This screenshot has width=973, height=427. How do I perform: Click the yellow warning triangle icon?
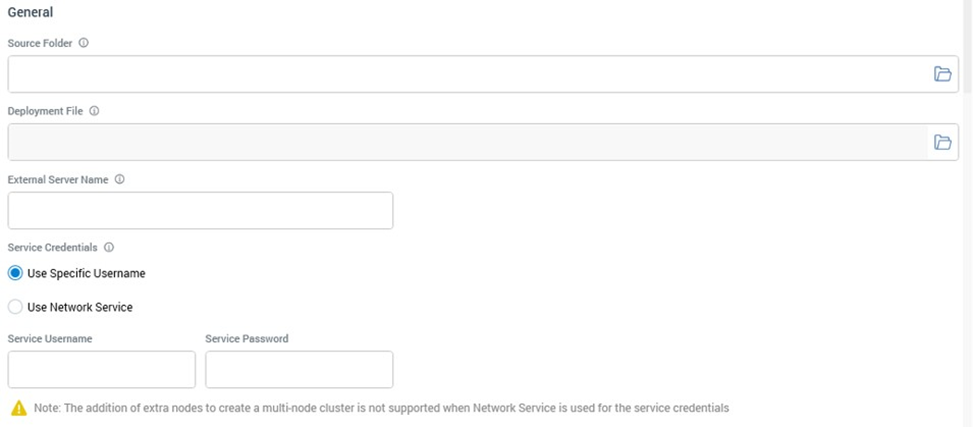tap(18, 408)
